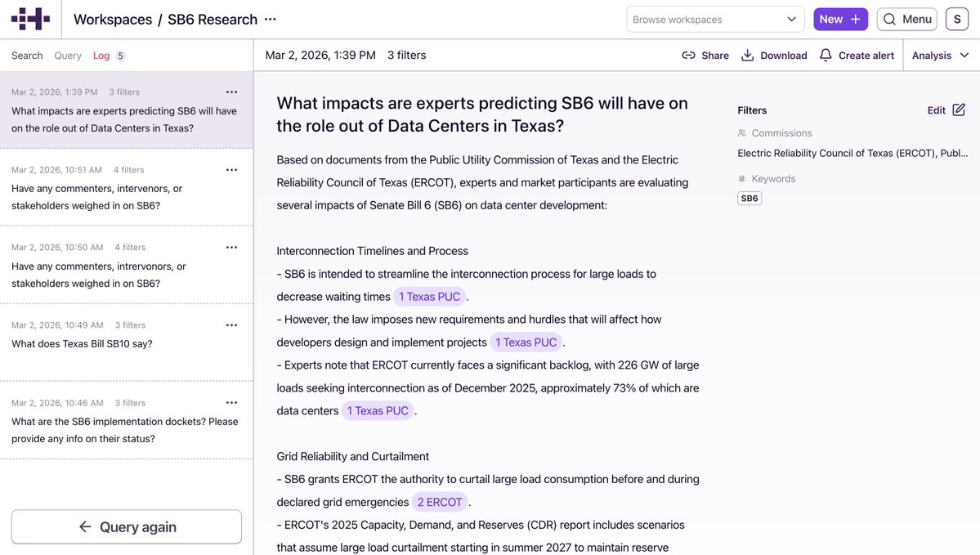Open the '2 ERCOT' citation
Viewport: 980px width, 555px height.
pyautogui.click(x=440, y=503)
